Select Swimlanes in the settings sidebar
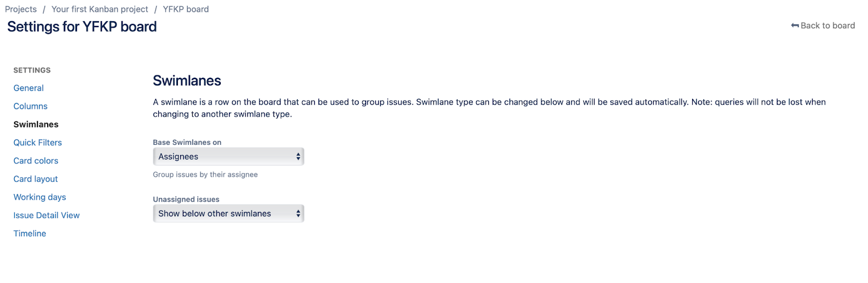Viewport: 868px width, 283px height. pos(36,124)
